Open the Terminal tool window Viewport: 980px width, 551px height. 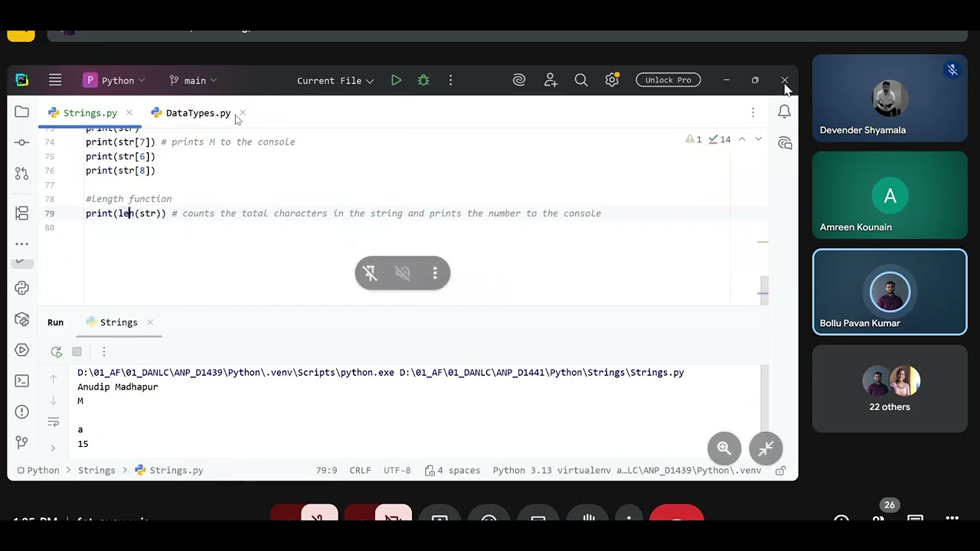[21, 380]
